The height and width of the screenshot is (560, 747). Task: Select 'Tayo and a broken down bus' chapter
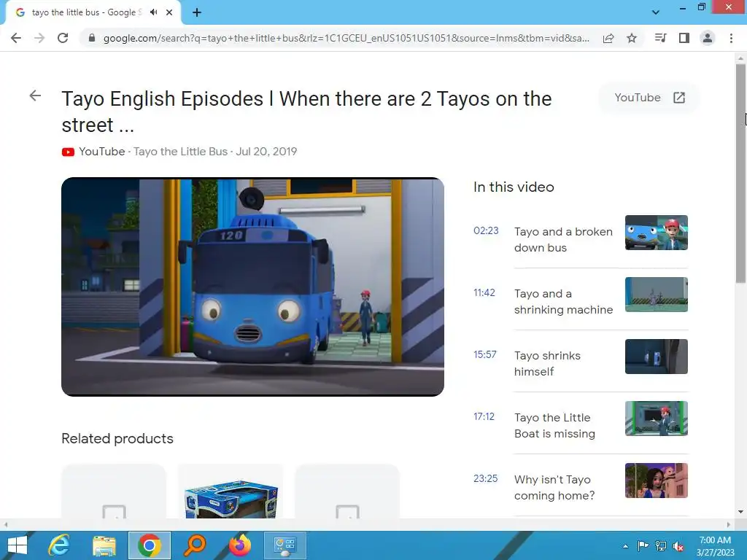(563, 239)
